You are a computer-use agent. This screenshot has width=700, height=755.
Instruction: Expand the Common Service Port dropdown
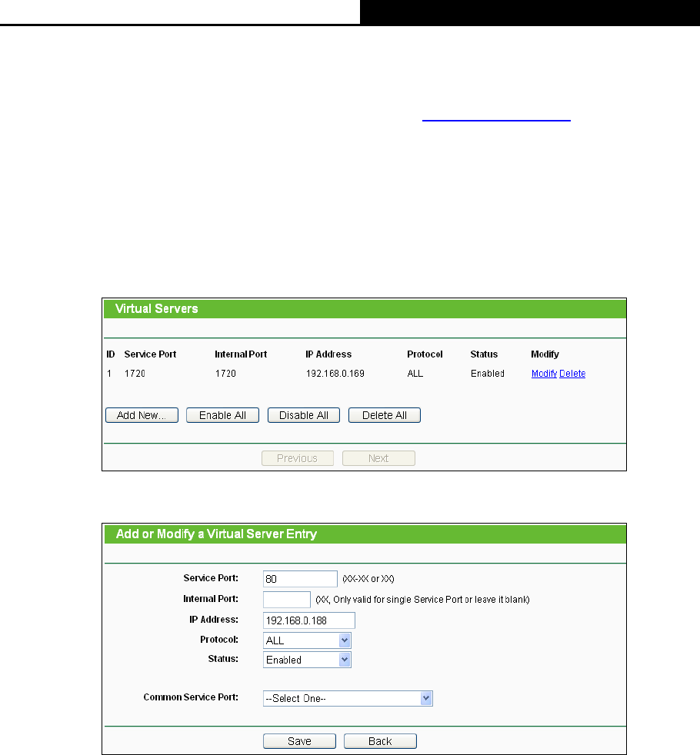[348, 698]
